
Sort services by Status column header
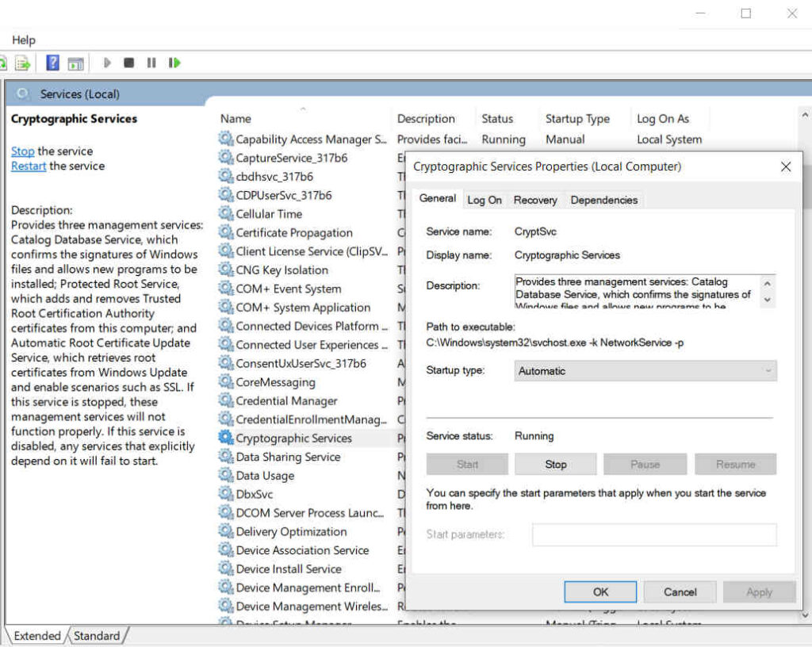click(497, 118)
